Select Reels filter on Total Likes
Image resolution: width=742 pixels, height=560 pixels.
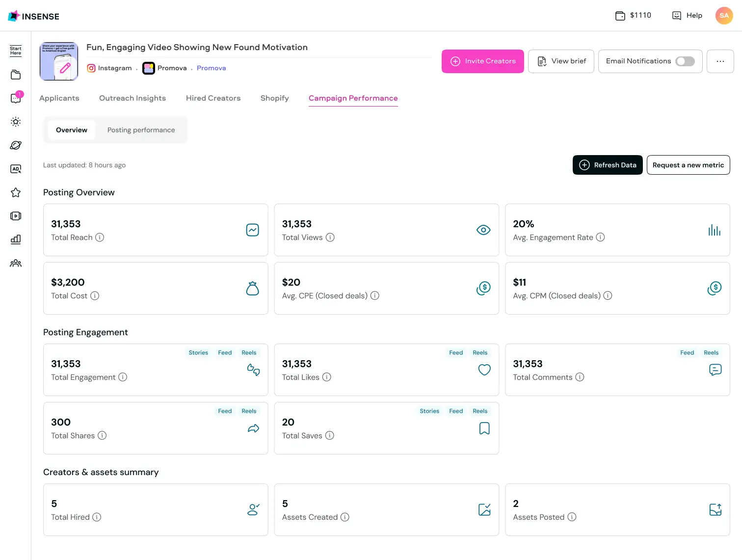pos(480,353)
